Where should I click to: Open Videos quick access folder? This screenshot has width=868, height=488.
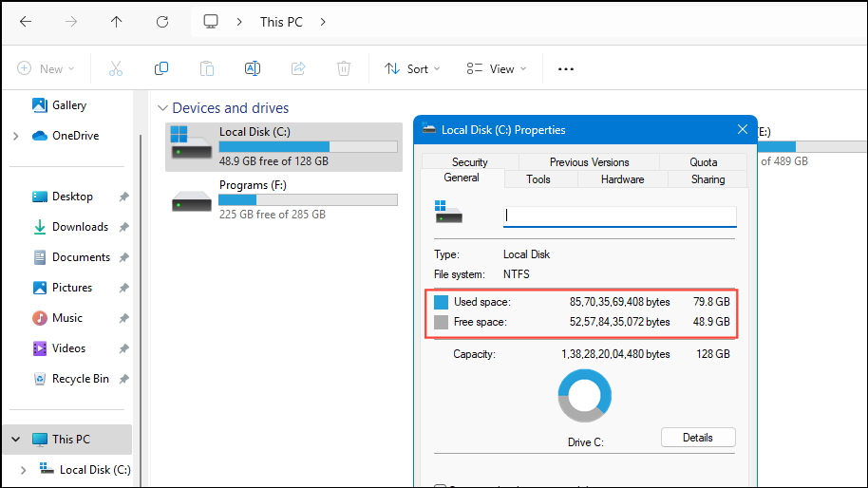68,348
